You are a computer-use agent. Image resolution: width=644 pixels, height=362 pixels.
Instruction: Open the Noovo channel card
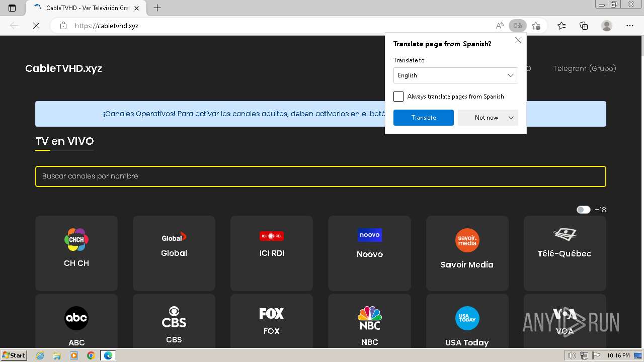click(369, 253)
